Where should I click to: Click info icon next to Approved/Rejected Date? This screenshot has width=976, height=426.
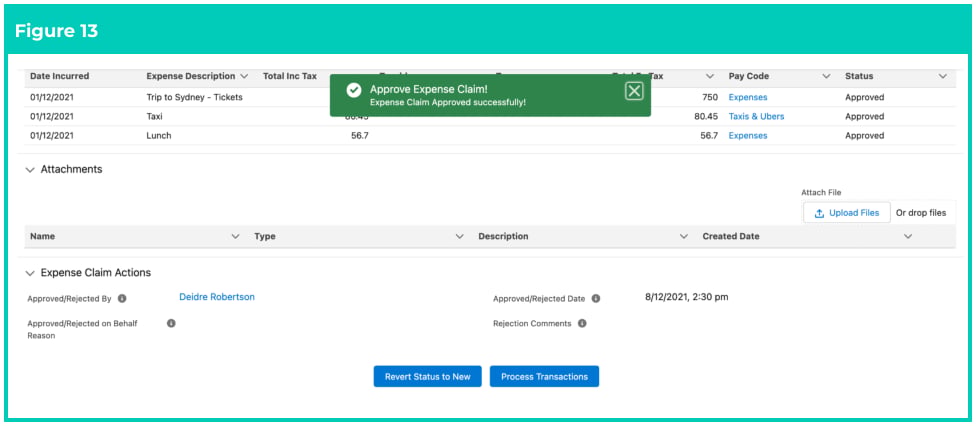596,298
